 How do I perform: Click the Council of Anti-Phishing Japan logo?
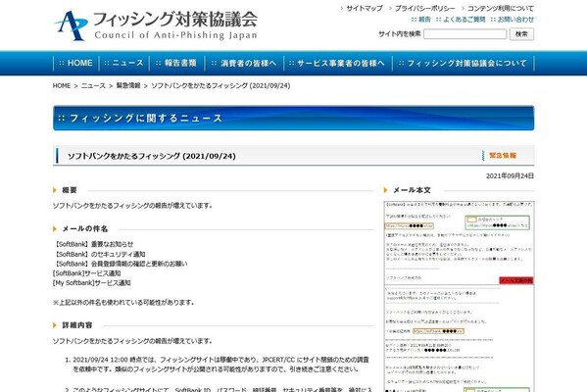pos(156,25)
